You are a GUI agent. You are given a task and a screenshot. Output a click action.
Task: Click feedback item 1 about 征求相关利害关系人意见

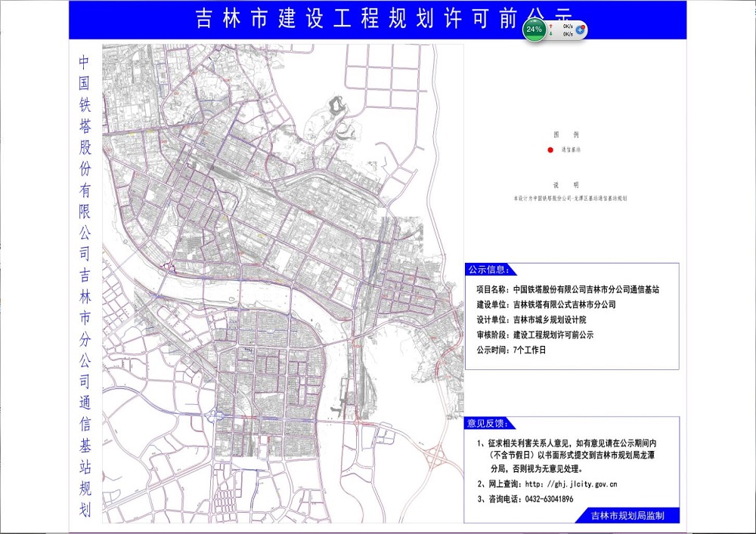coord(566,455)
